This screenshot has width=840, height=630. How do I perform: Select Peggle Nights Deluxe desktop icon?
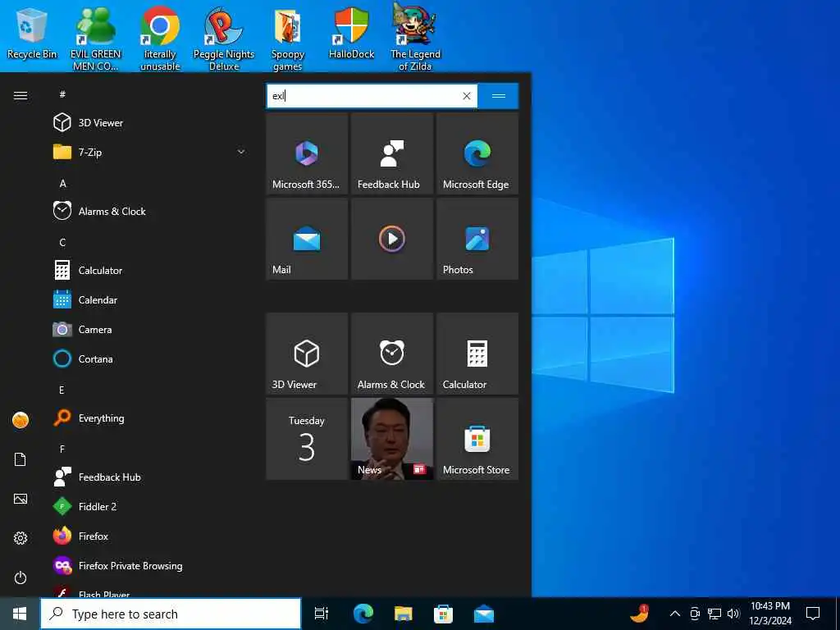[x=224, y=39]
